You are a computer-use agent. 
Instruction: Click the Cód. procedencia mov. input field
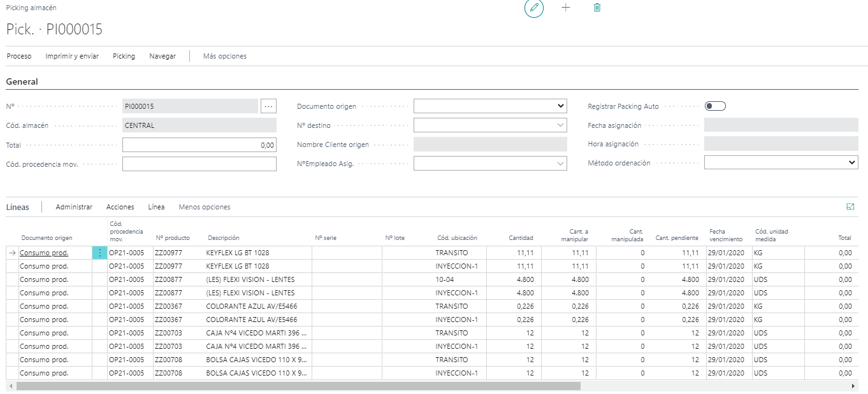(x=199, y=164)
